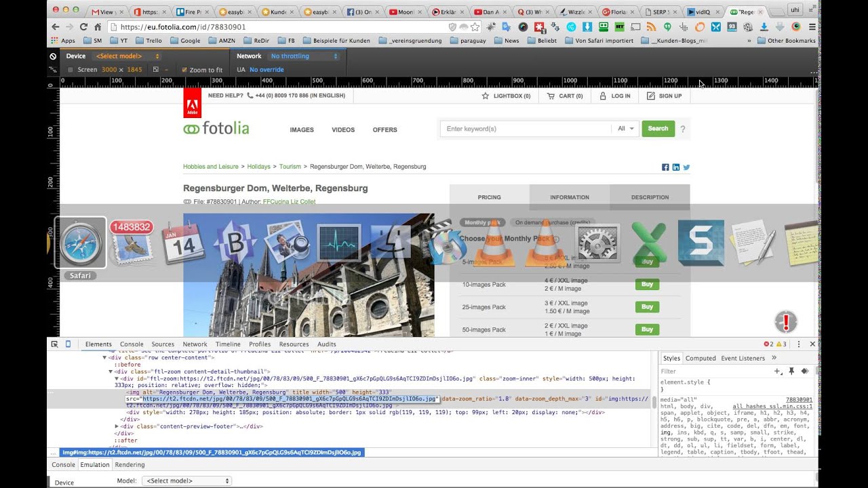The height and width of the screenshot is (488, 868).
Task: Open the All search category dropdown
Action: (x=625, y=129)
